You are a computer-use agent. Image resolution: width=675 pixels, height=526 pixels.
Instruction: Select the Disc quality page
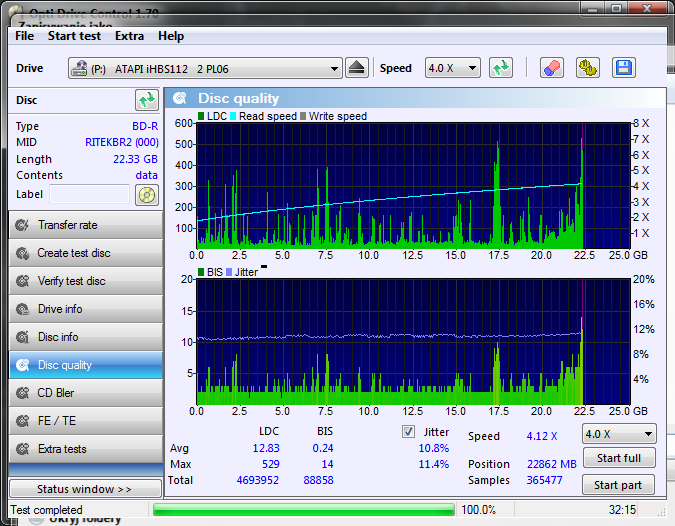pyautogui.click(x=86, y=365)
